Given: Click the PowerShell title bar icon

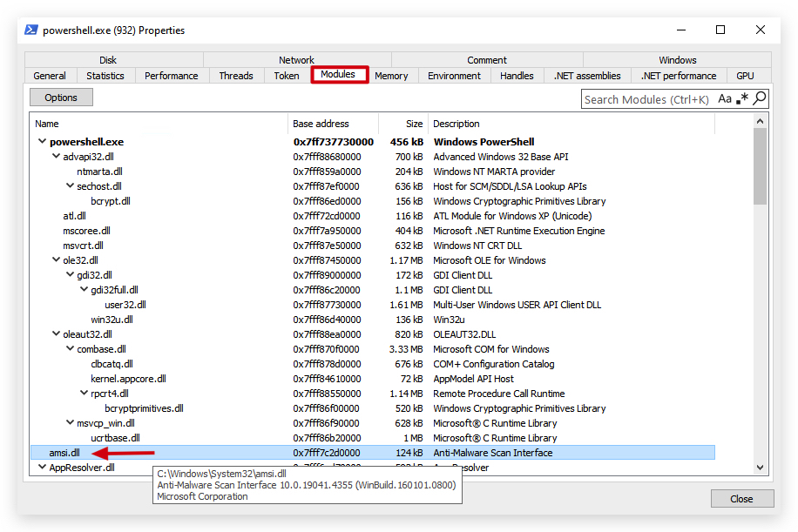Looking at the screenshot, I should [x=31, y=30].
